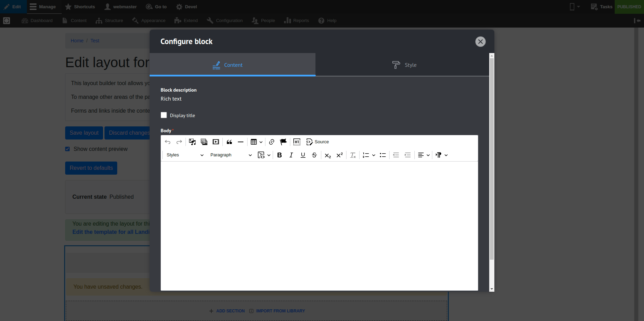Click the horizontal line icon
This screenshot has width=644, height=321.
[241, 142]
